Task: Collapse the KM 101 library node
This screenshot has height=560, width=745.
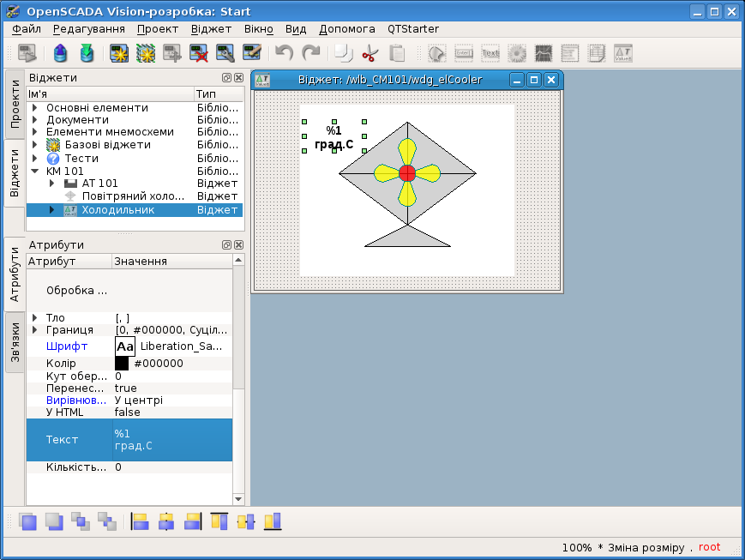Action: pos(35,171)
